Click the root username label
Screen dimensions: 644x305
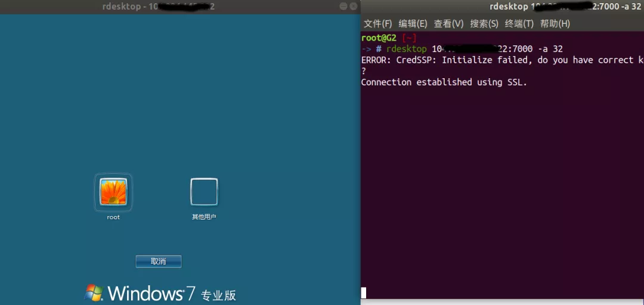coord(113,217)
